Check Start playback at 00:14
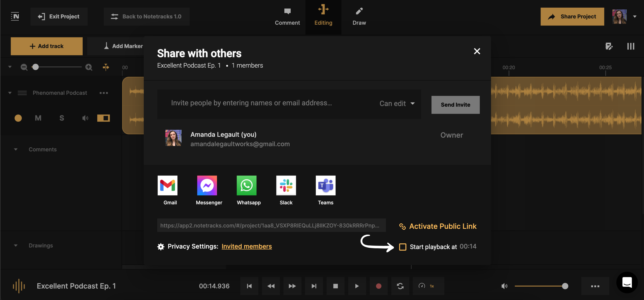This screenshot has height=300, width=644. click(403, 247)
